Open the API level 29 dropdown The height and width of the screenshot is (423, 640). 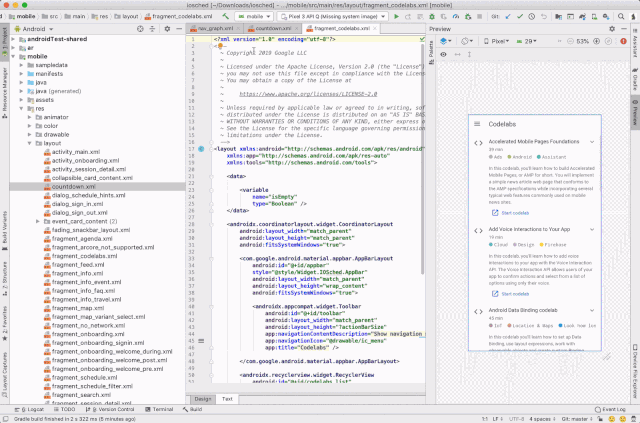pos(529,41)
